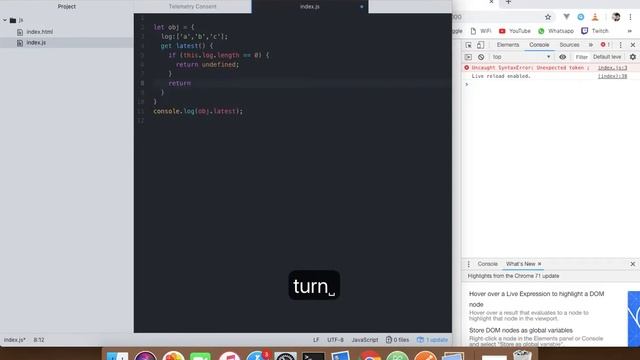Open the drawer three-dot menu
Image resolution: width=640 pixels, height=360 pixels.
468,264
